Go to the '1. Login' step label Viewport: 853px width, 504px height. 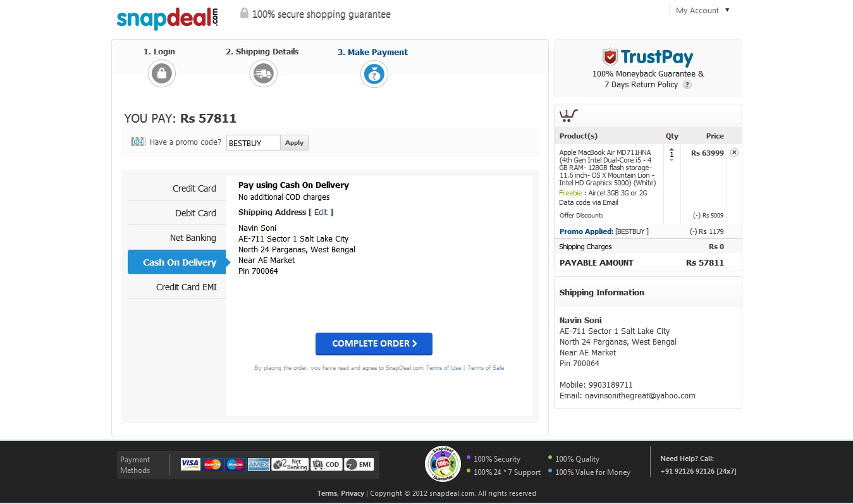(159, 52)
